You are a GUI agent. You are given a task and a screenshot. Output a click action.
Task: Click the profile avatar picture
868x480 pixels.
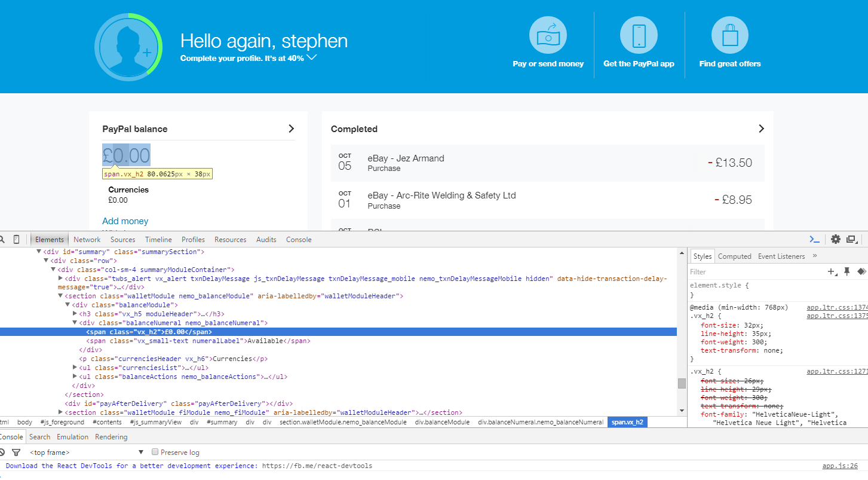tap(128, 47)
